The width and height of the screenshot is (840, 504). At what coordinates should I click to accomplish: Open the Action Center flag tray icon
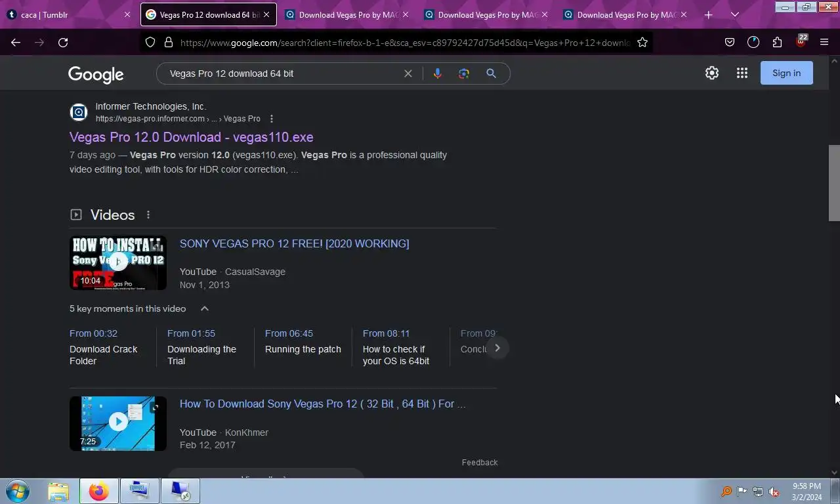pos(742,492)
